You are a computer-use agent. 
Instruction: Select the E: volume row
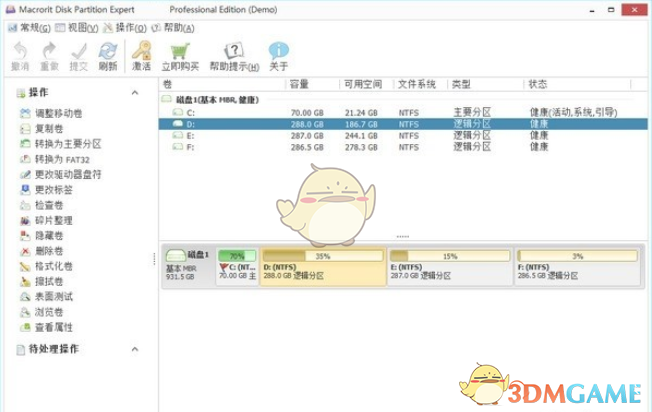click(x=403, y=136)
